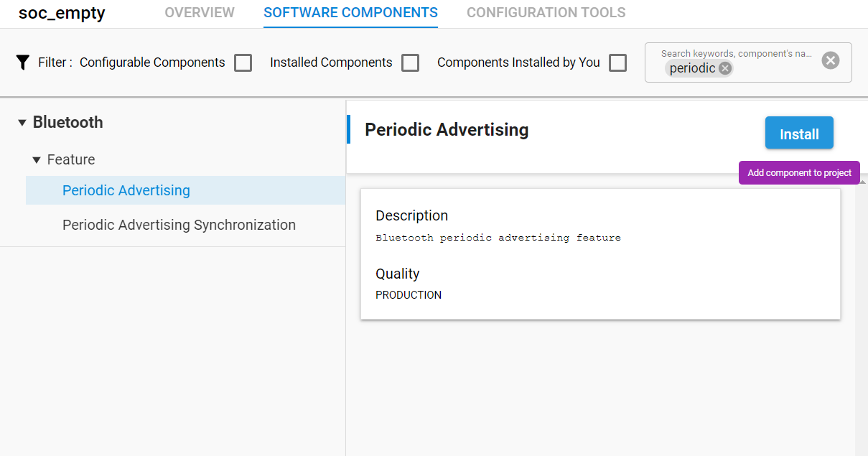This screenshot has width=868, height=456.
Task: Click the soc_empty project name
Action: coord(62,13)
